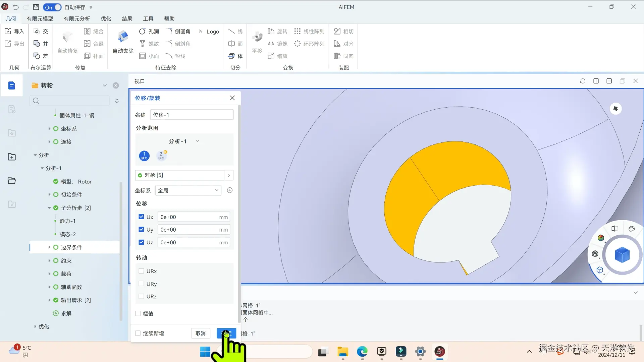Viewport: 644px width, 362px height.
Task: Uncheck the Ux displacement checkbox
Action: point(141,217)
